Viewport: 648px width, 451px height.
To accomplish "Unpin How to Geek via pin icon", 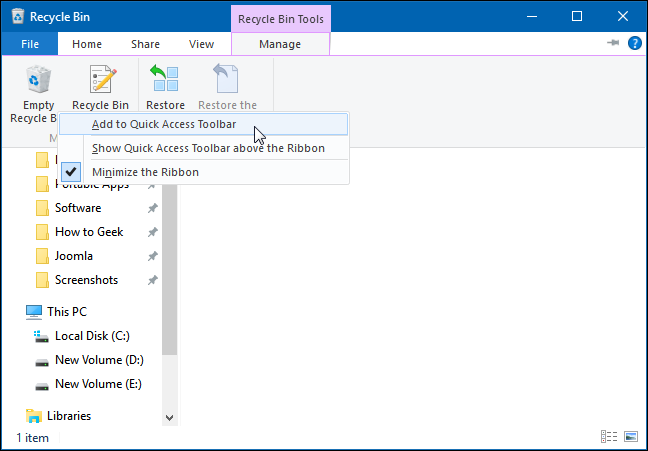I will [x=153, y=232].
